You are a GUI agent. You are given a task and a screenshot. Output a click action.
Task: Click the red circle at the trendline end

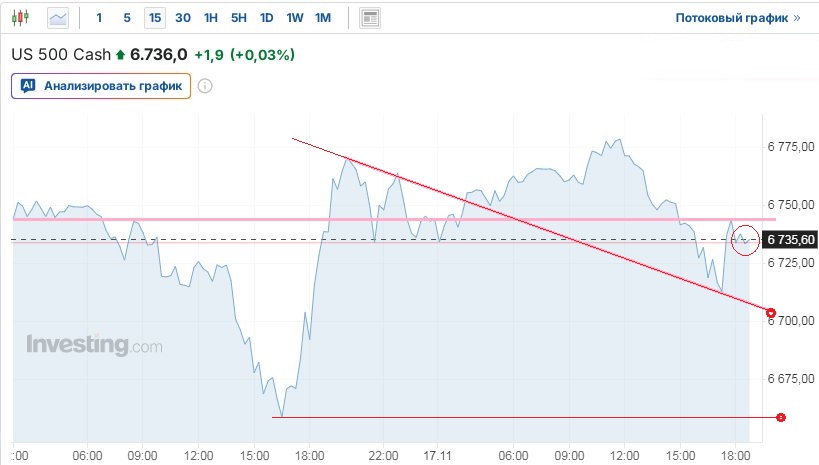coord(770,313)
